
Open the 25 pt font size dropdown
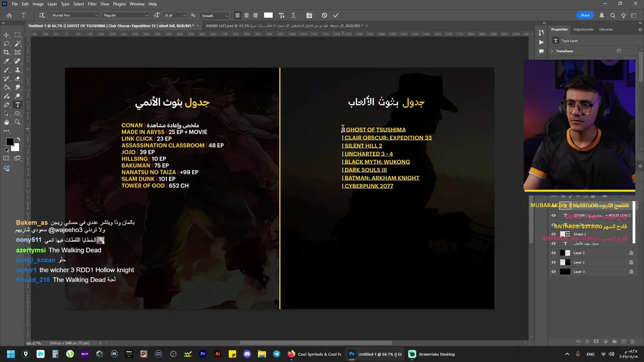tap(184, 15)
